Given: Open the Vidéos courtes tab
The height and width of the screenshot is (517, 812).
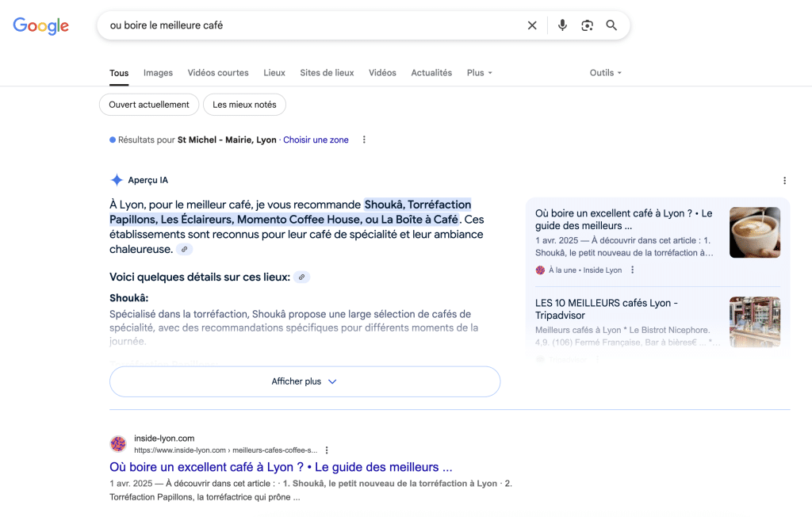Looking at the screenshot, I should [x=218, y=73].
